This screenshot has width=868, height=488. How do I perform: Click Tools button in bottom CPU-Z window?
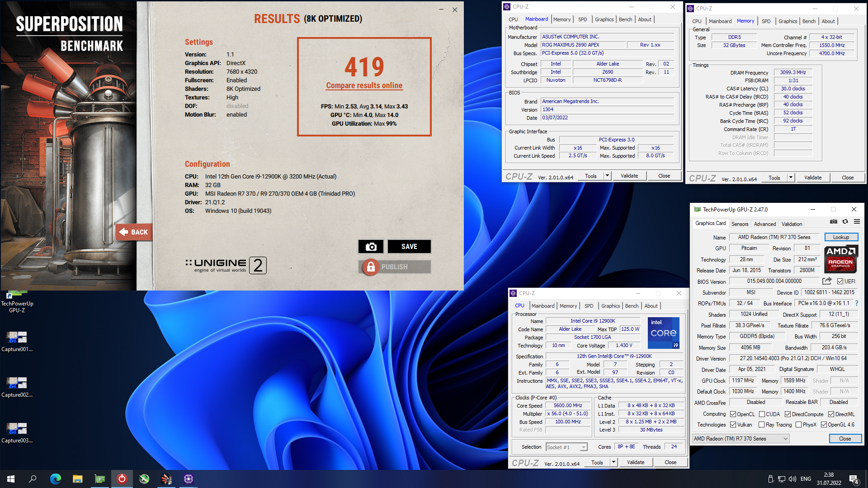point(597,462)
